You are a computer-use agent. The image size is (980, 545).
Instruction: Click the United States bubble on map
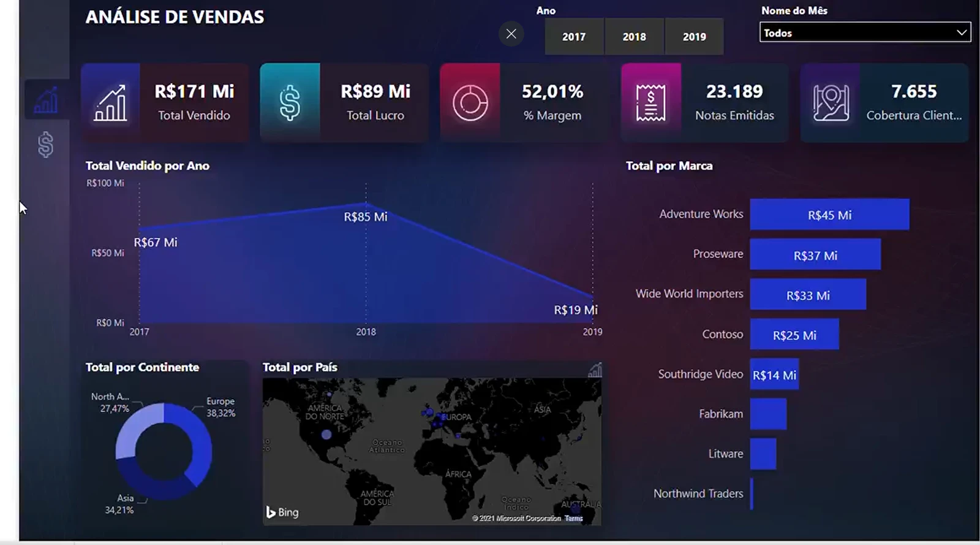(326, 435)
